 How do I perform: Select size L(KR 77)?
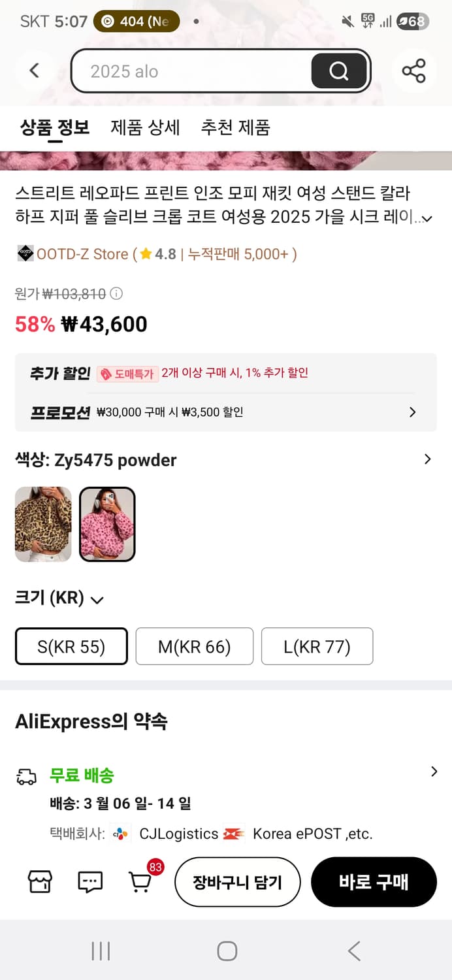click(x=317, y=646)
